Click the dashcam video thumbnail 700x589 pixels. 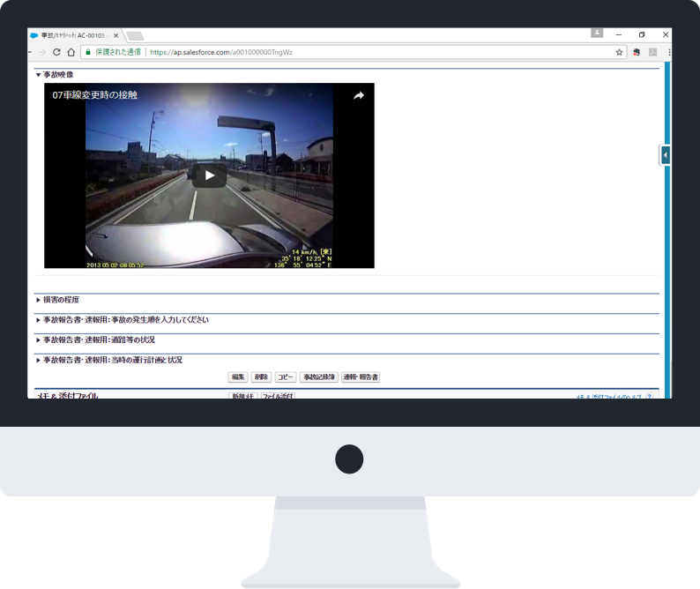pyautogui.click(x=209, y=175)
